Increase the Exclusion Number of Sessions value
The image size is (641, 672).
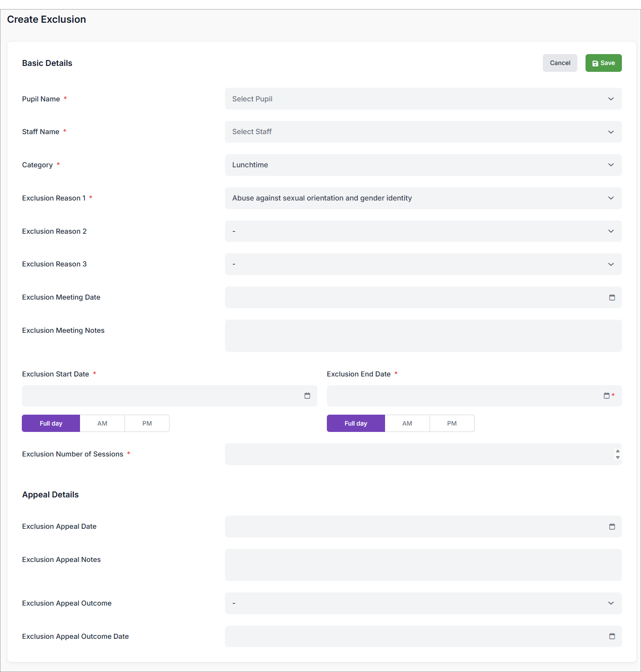617,451
